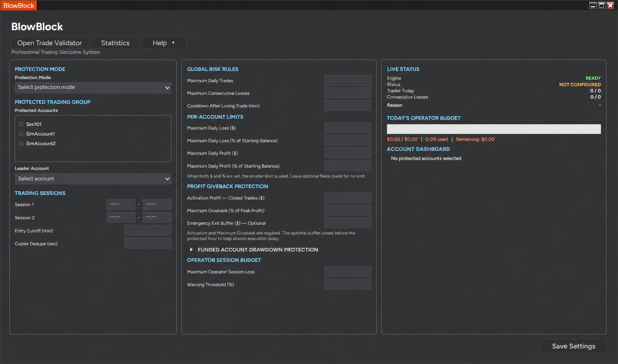
Task: Click Maximum Daily Profit percent field
Action: 348,166
